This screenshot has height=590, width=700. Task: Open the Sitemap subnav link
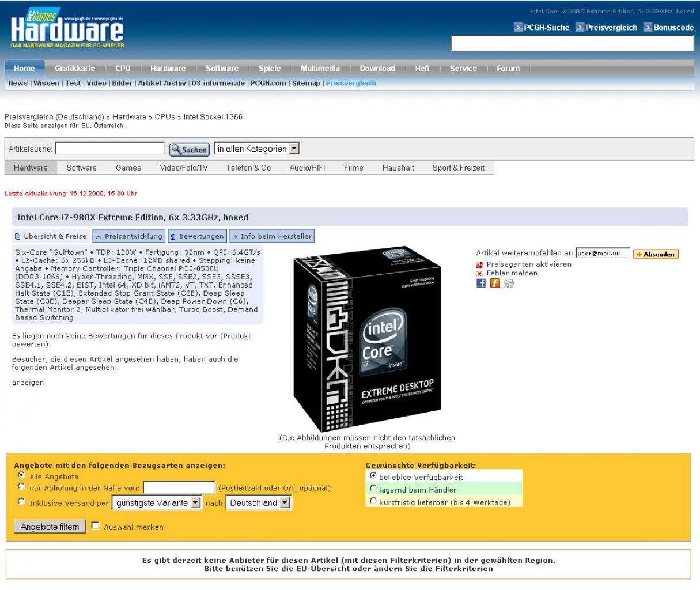click(306, 83)
